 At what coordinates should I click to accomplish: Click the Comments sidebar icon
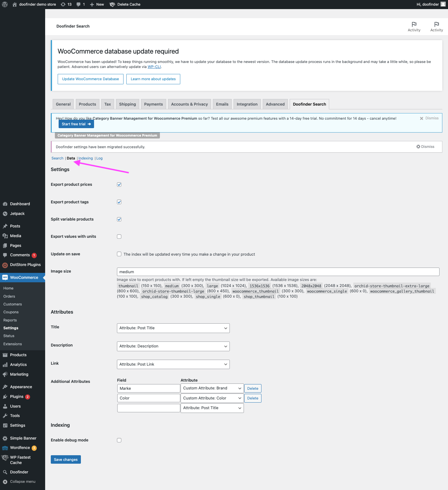click(x=5, y=255)
